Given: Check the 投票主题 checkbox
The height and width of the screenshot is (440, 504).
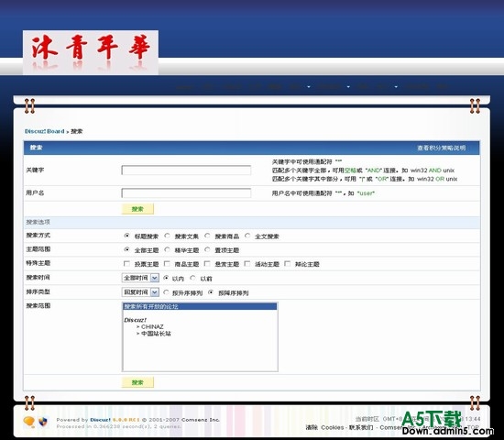Looking at the screenshot, I should pos(126,264).
